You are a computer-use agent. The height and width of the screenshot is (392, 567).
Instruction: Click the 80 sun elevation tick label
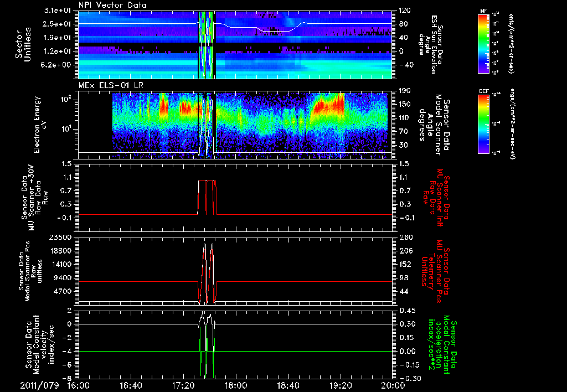pyautogui.click(x=403, y=24)
